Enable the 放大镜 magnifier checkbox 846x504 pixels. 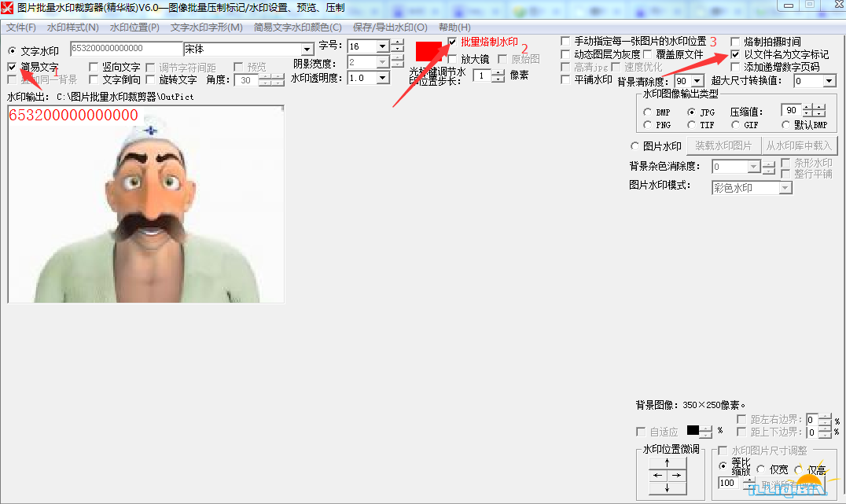(452, 59)
